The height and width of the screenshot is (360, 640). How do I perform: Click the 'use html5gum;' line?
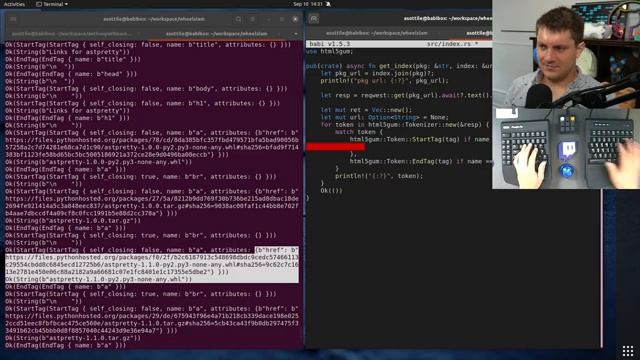pyautogui.click(x=329, y=51)
